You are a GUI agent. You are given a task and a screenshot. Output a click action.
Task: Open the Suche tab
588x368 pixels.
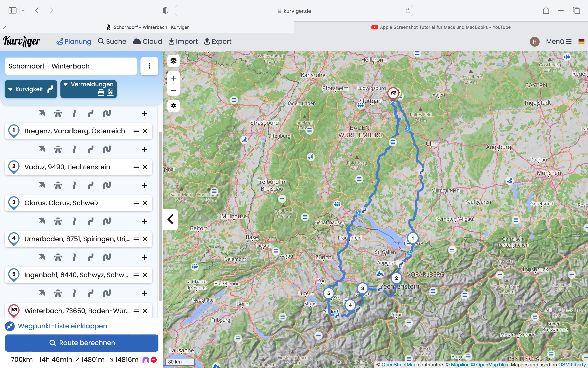point(112,42)
